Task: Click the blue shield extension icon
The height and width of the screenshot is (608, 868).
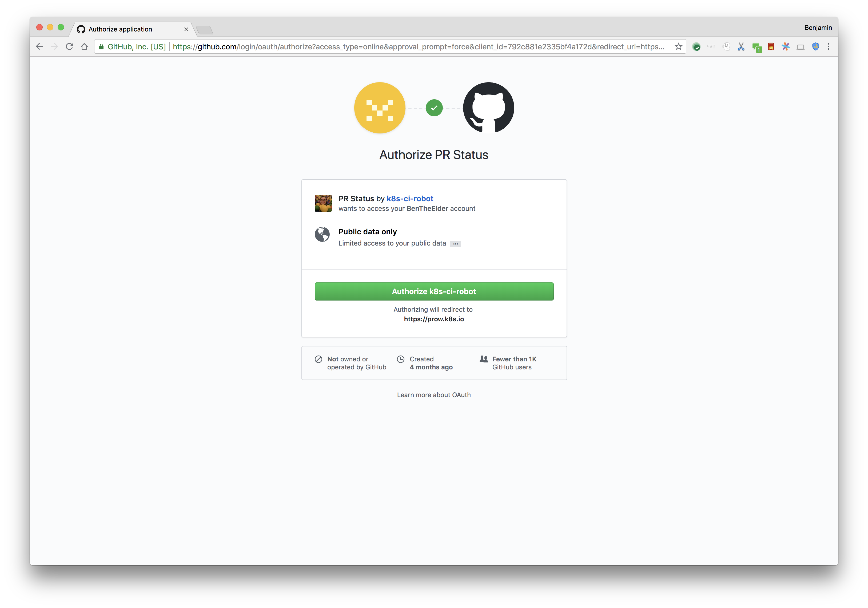Action: (x=815, y=46)
